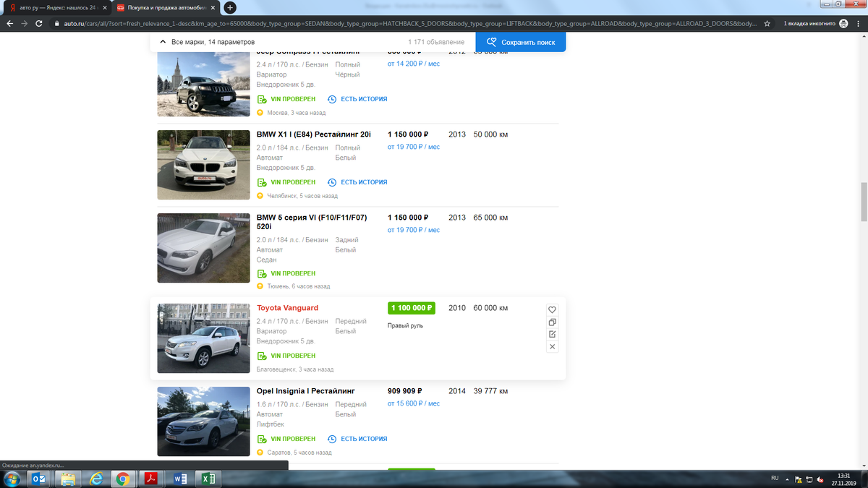Open Word from the taskbar

click(x=181, y=479)
